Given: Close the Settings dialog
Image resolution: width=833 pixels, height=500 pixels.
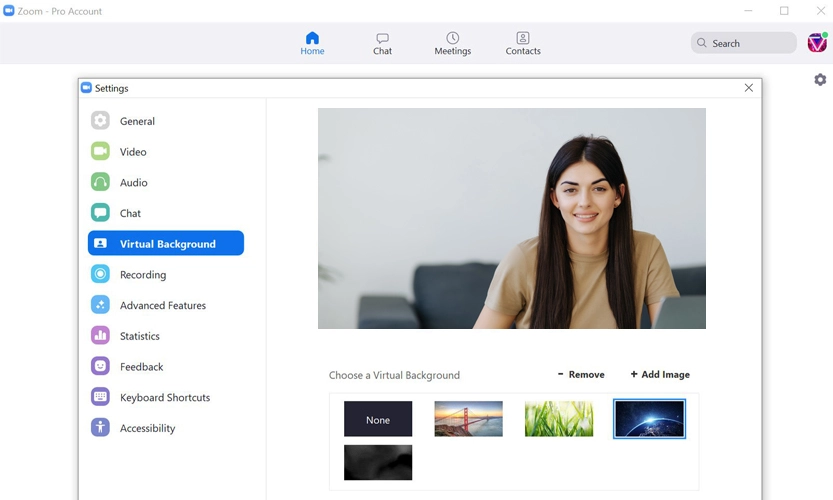Looking at the screenshot, I should (x=749, y=88).
